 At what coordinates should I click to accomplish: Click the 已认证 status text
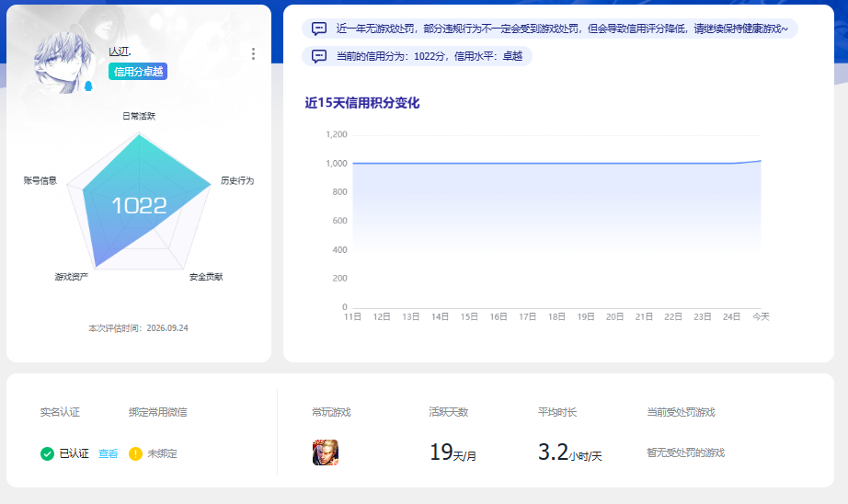74,453
